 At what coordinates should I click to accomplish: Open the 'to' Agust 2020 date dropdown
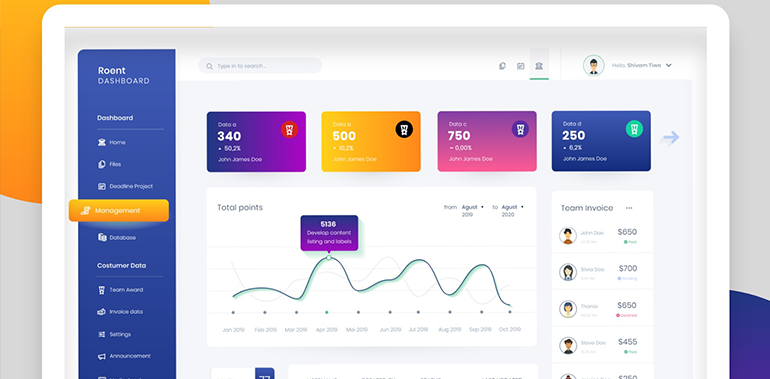(x=512, y=211)
